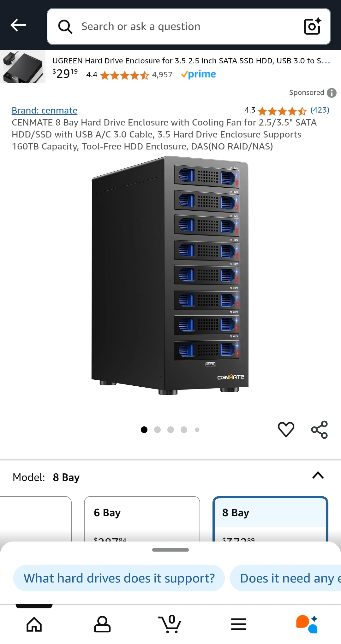
Task: Click the bottom sheet drag handle
Action: click(170, 550)
